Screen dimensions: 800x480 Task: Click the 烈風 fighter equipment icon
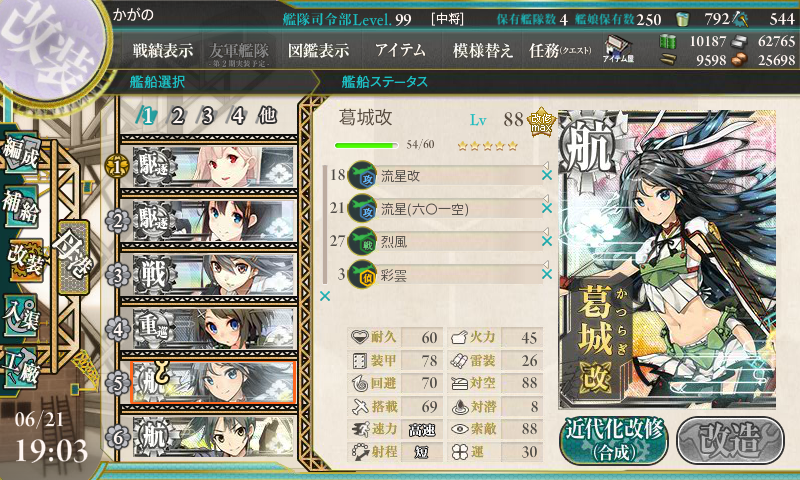[362, 241]
